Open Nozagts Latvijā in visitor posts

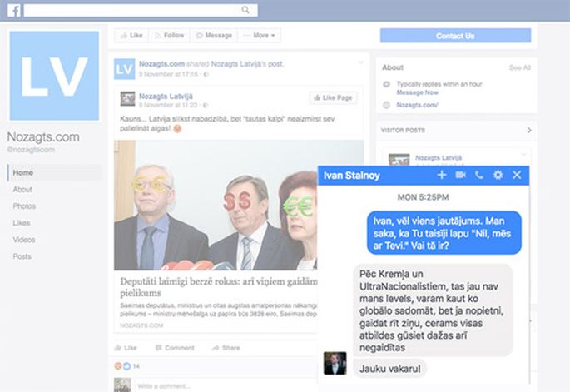[x=439, y=158]
